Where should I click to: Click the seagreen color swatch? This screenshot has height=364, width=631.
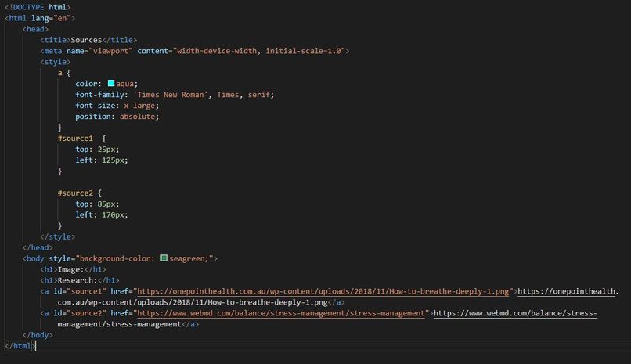pyautogui.click(x=164, y=258)
